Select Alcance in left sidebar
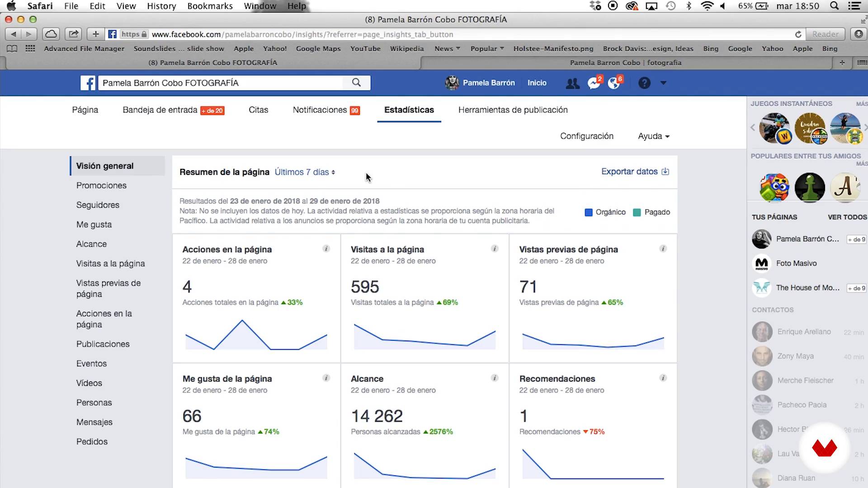 [91, 244]
